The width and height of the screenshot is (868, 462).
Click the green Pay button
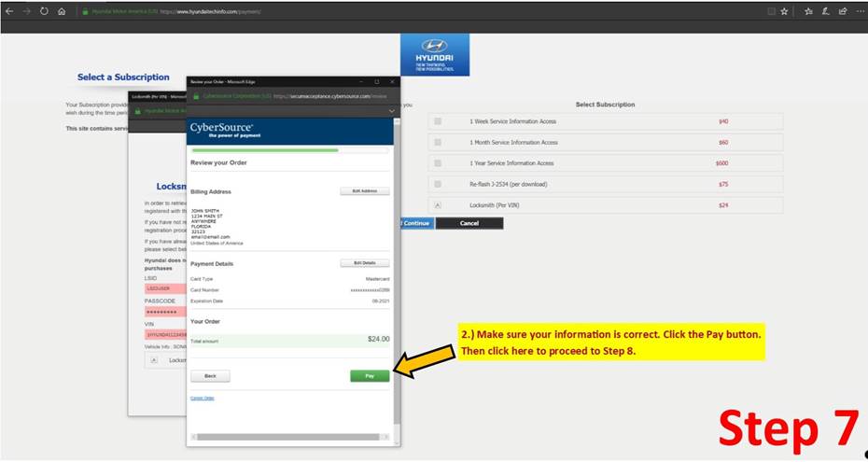click(x=370, y=376)
